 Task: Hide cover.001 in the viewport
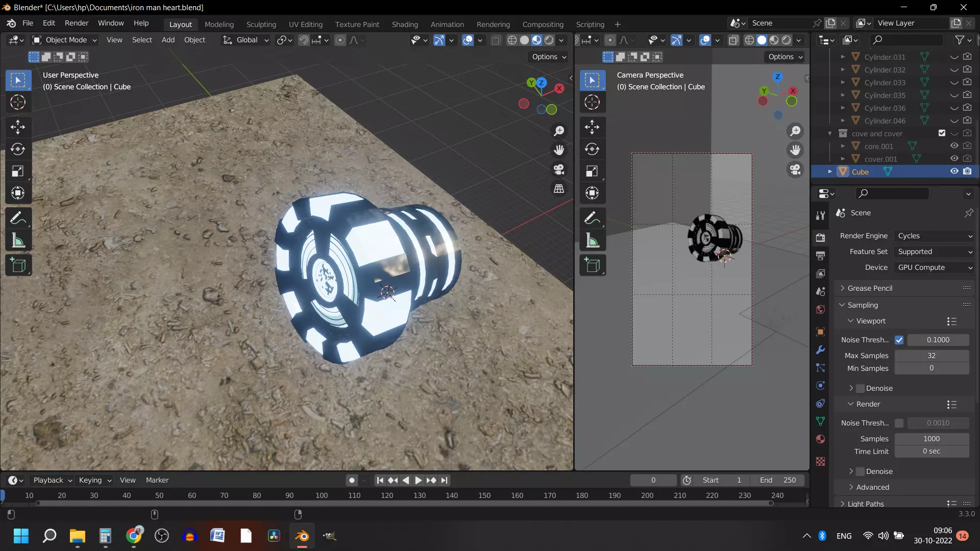954,159
